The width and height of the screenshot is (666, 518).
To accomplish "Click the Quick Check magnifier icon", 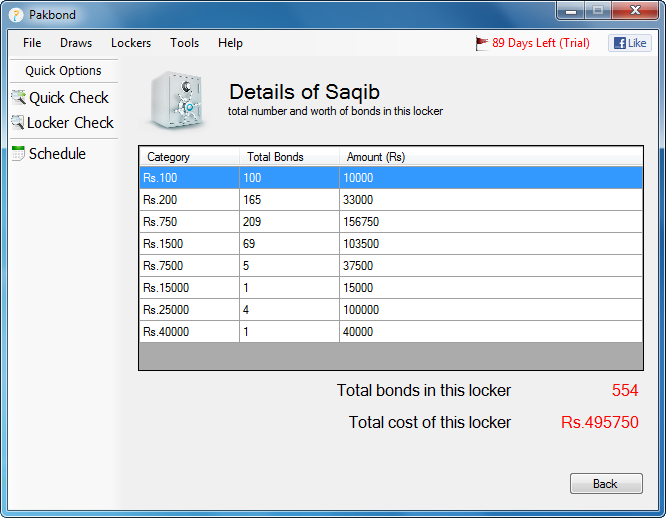I will [18, 97].
